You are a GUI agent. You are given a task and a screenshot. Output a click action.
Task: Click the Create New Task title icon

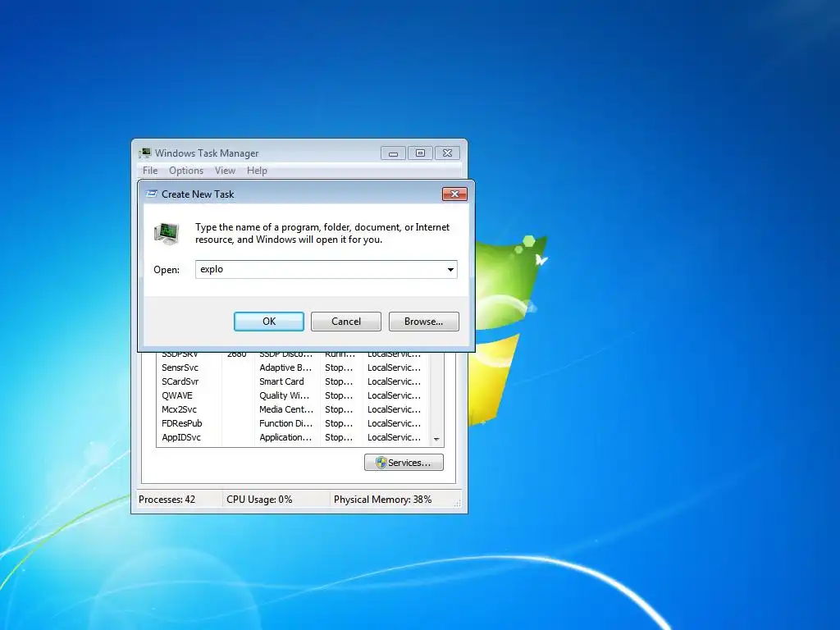tap(152, 194)
